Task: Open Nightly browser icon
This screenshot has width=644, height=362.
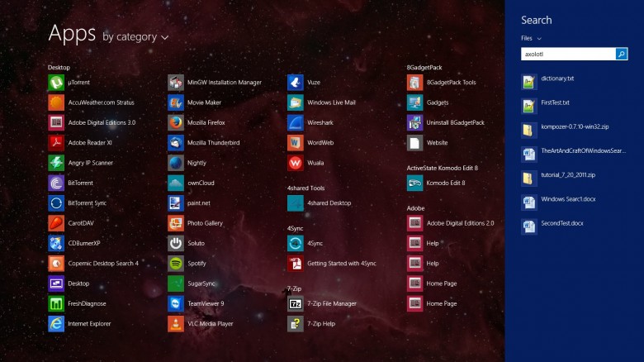Action: [176, 163]
